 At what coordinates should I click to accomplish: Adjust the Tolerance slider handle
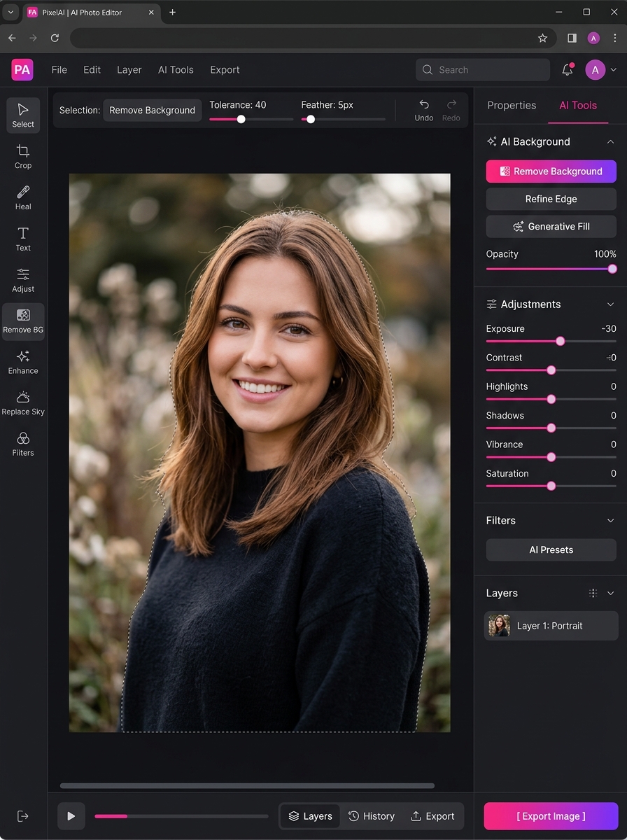click(x=241, y=119)
